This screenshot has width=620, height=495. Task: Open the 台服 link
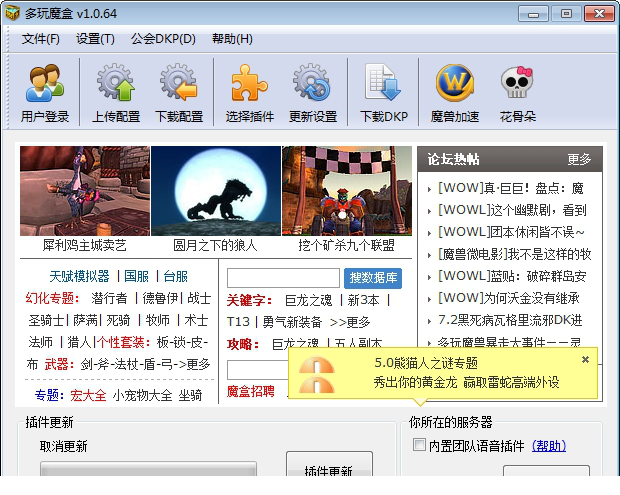click(176, 276)
